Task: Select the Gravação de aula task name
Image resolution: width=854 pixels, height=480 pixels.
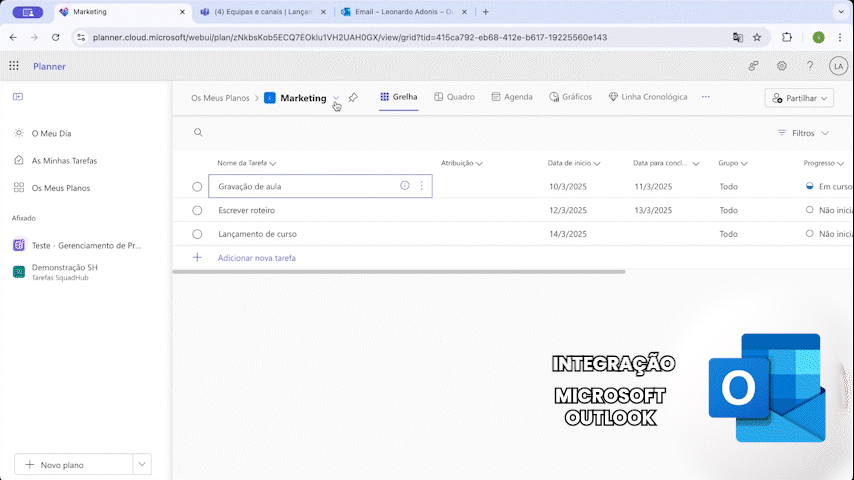Action: pyautogui.click(x=249, y=186)
